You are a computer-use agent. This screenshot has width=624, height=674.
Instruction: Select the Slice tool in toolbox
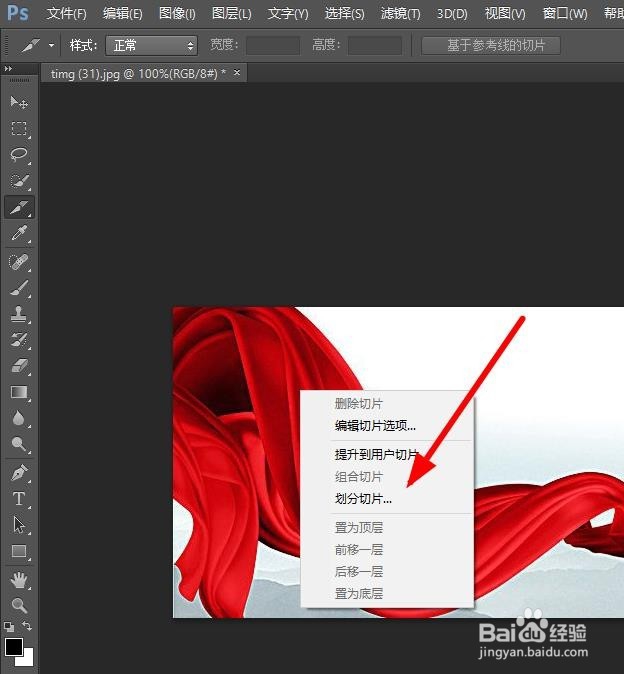click(19, 207)
